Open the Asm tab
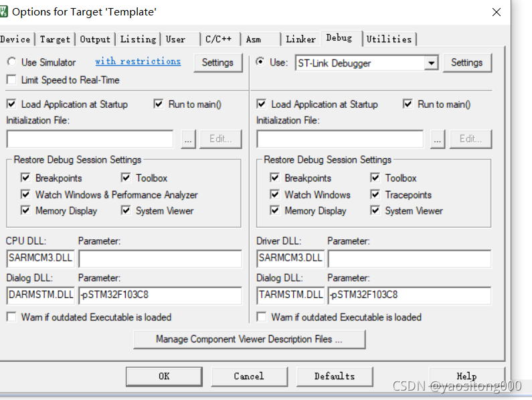The width and height of the screenshot is (532, 400). pyautogui.click(x=260, y=39)
